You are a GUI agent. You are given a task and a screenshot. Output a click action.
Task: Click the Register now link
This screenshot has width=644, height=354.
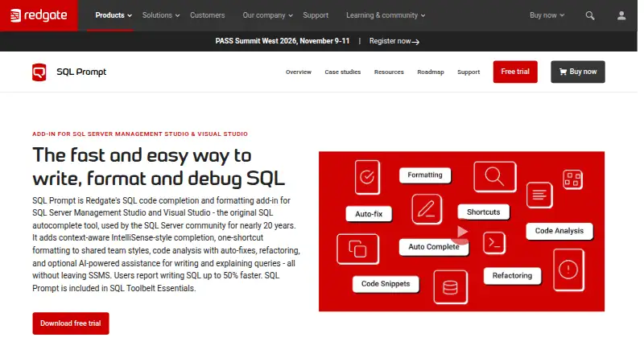pos(394,42)
